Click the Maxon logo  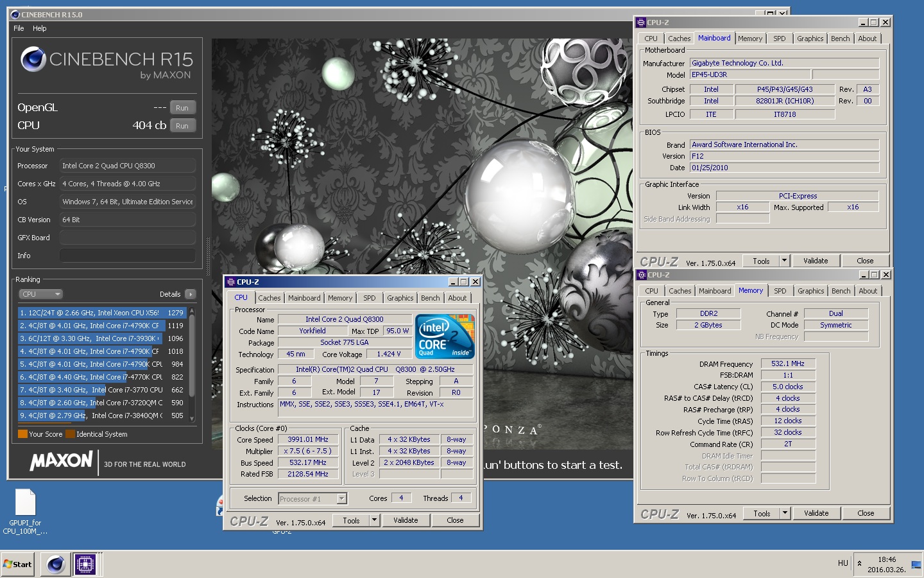click(x=62, y=460)
